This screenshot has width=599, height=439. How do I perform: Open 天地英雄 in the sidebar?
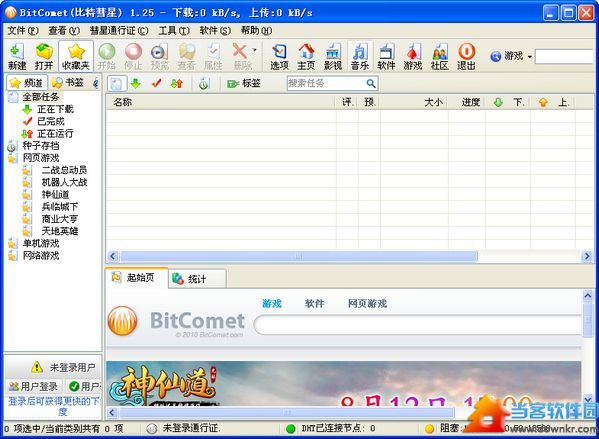tap(60, 231)
